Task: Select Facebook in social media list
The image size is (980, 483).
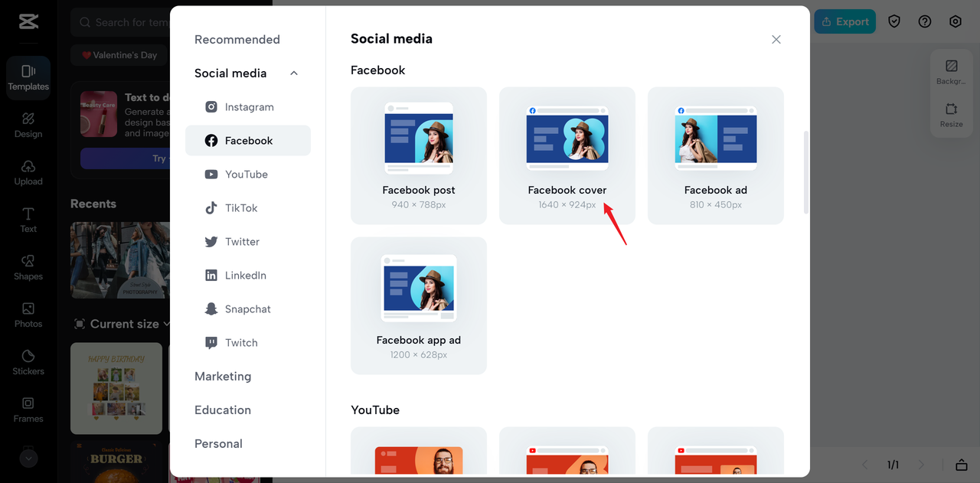Action: (248, 141)
